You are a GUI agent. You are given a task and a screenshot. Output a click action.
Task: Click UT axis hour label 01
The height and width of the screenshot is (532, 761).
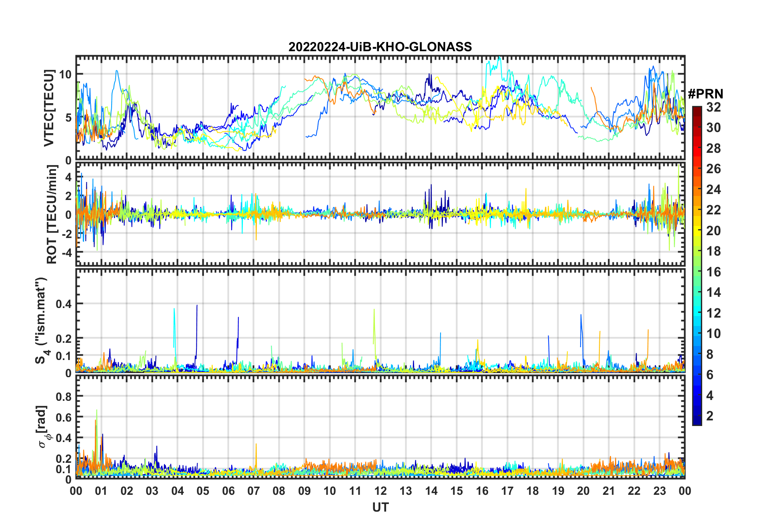101,491
